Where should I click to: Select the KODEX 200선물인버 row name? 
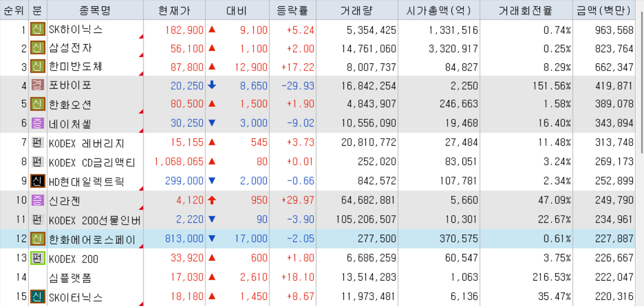pyautogui.click(x=95, y=220)
